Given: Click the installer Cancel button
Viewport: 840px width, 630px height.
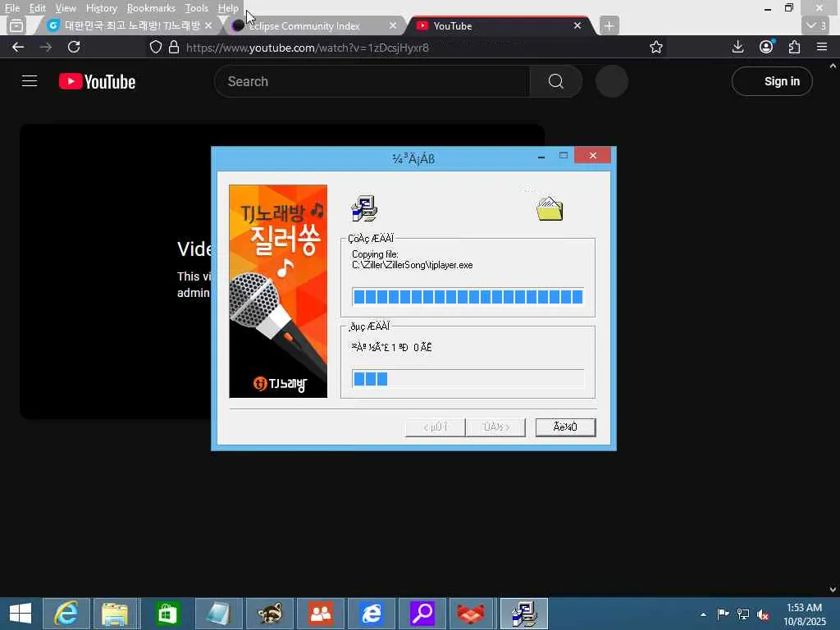Looking at the screenshot, I should (565, 427).
